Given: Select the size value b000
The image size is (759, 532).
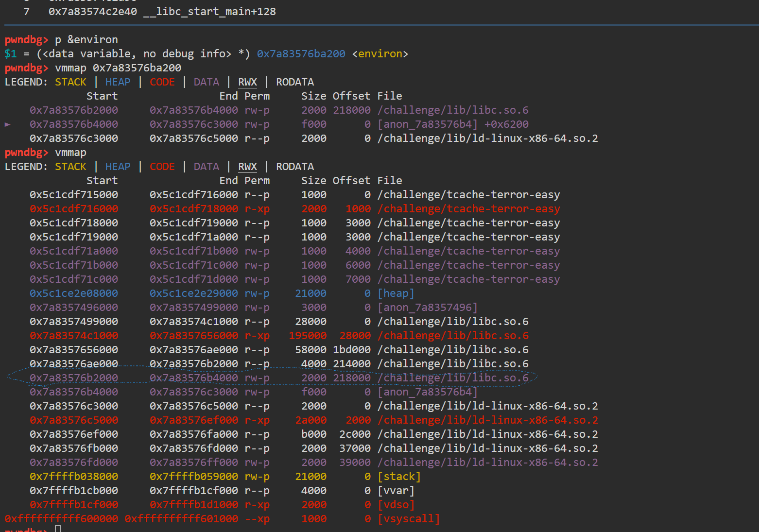Looking at the screenshot, I should [314, 434].
